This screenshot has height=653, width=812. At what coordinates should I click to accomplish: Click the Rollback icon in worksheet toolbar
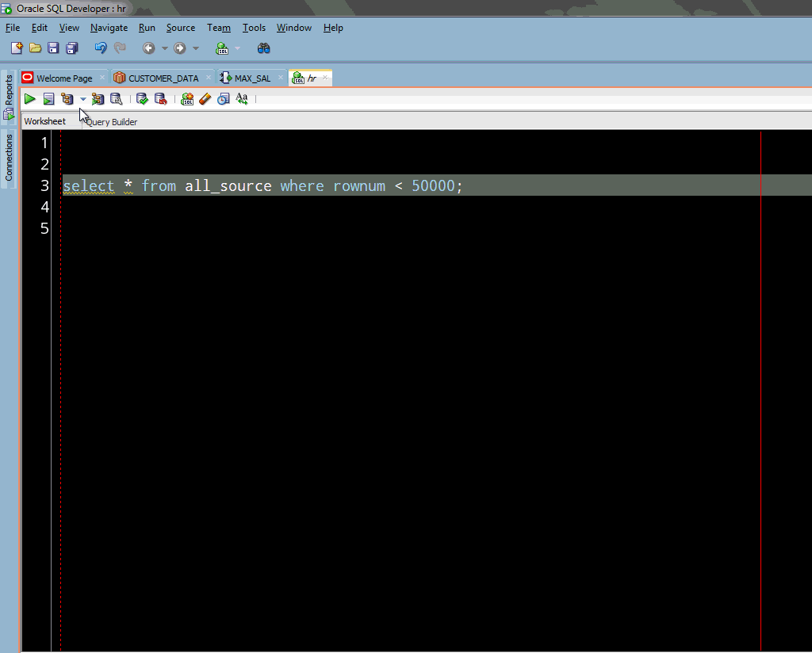point(160,99)
